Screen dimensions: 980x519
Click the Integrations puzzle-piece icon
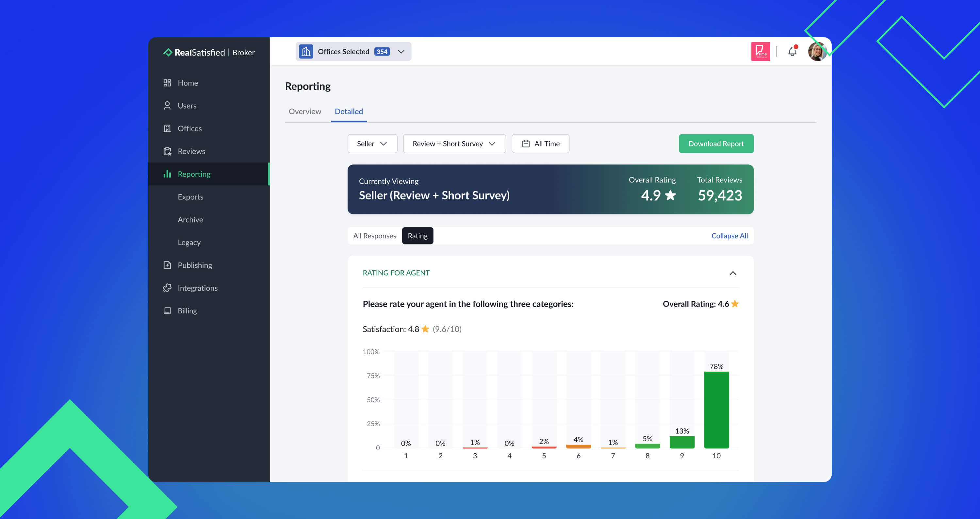pyautogui.click(x=167, y=288)
